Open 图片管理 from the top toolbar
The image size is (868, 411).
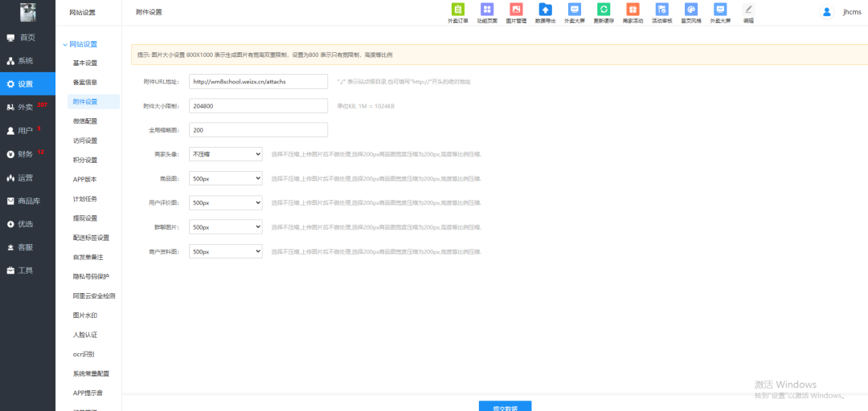pos(516,10)
